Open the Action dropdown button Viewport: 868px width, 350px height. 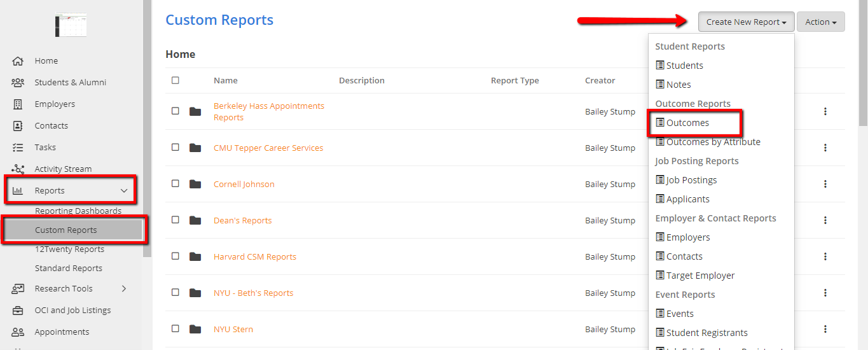[x=820, y=22]
